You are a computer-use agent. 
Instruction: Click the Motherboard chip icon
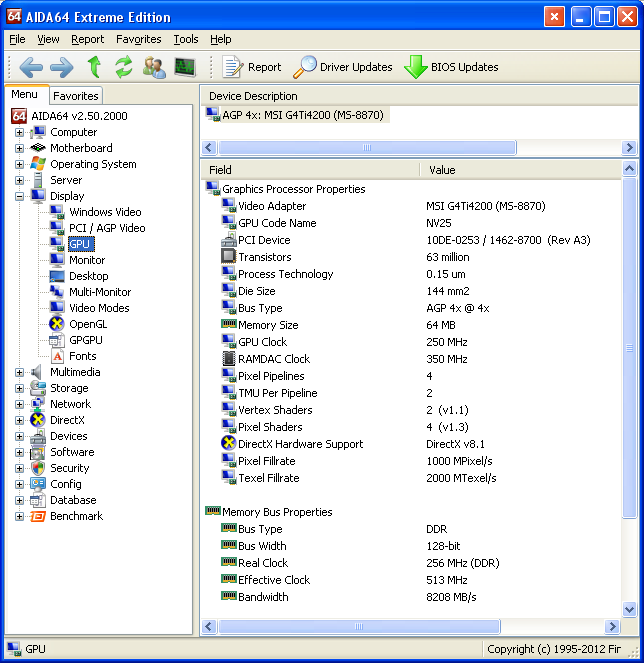(38, 148)
